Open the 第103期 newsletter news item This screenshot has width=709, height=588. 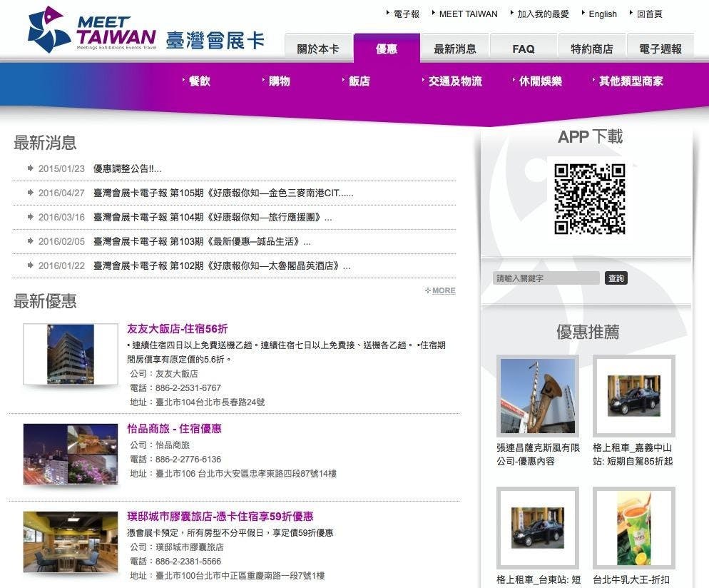click(x=202, y=242)
